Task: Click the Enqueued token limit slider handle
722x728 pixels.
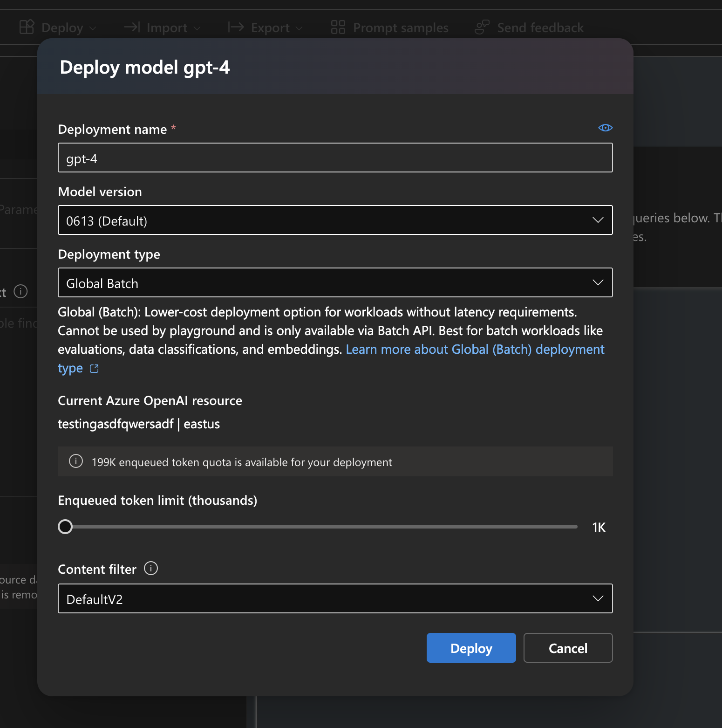Action: [x=65, y=527]
